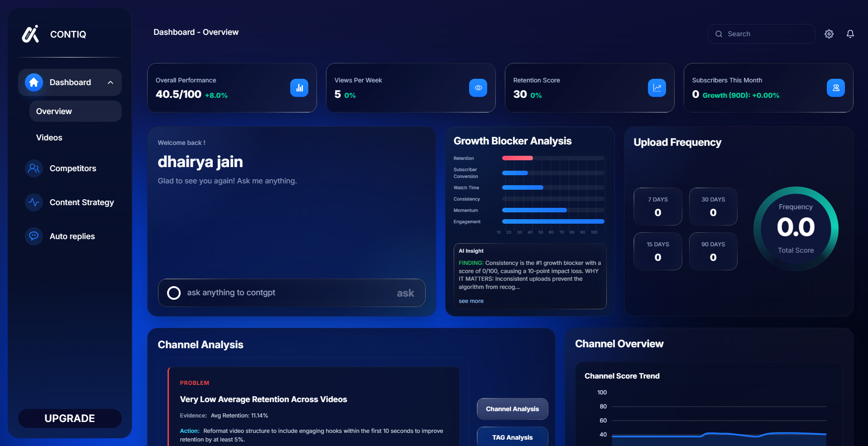Click the Channel Analysis button
Screen dimensions: 868x446
tap(513, 409)
